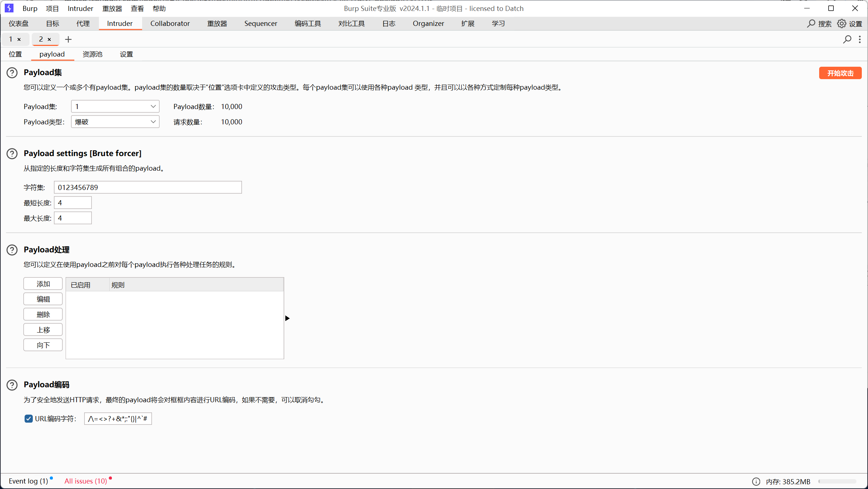The image size is (868, 489).
Task: Click the 已启用 column header
Action: [88, 285]
